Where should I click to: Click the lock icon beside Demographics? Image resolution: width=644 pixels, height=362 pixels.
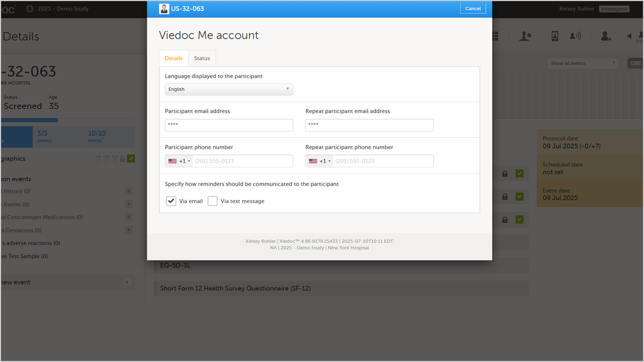click(122, 159)
